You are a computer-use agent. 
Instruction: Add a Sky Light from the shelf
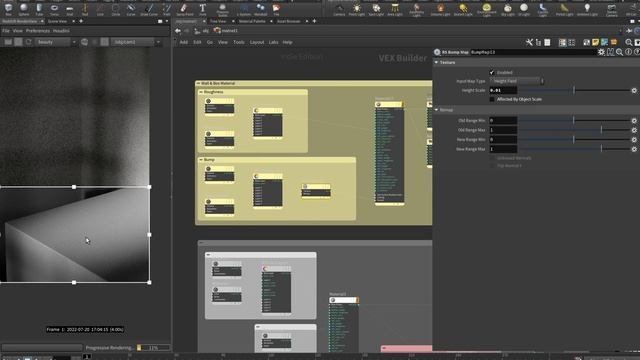[x=508, y=9]
